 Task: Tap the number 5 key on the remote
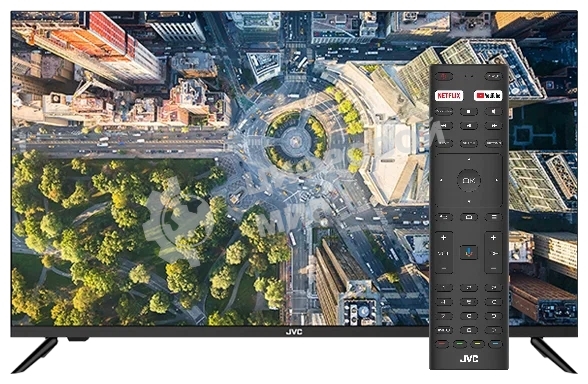[469, 302]
